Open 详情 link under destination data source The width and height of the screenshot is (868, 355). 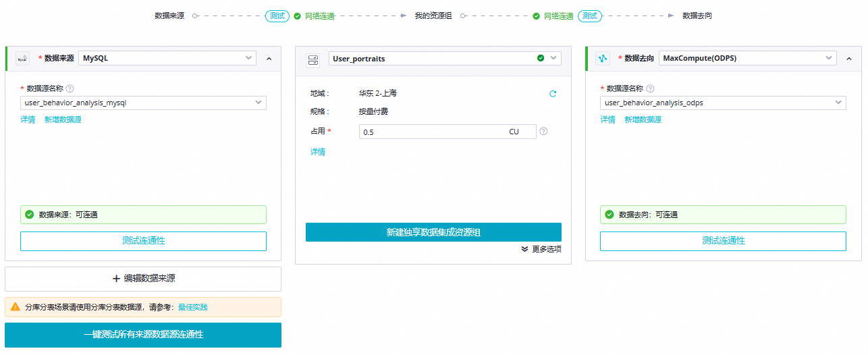608,119
